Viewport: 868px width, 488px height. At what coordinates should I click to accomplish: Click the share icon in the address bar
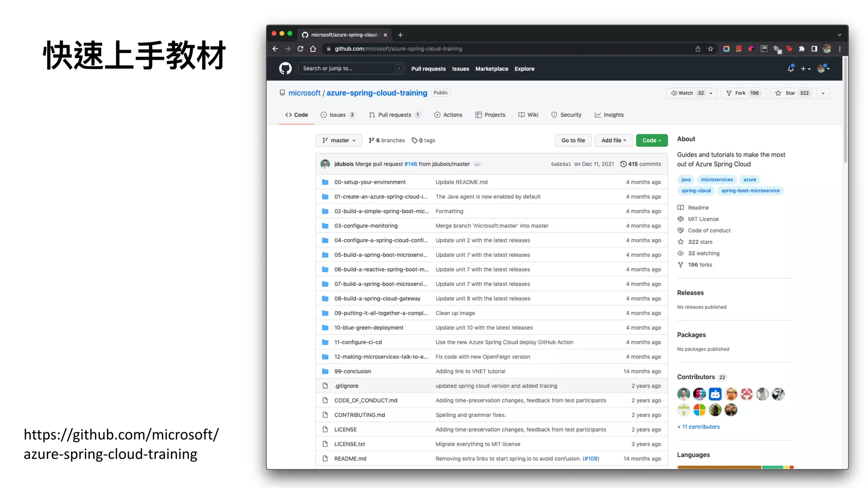pyautogui.click(x=698, y=49)
